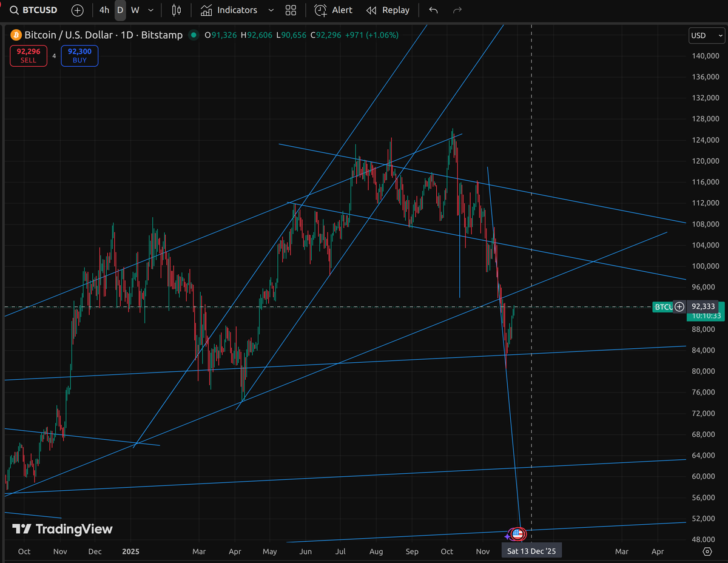
Task: Click the Bitcoin orange logo icon
Action: click(x=16, y=35)
